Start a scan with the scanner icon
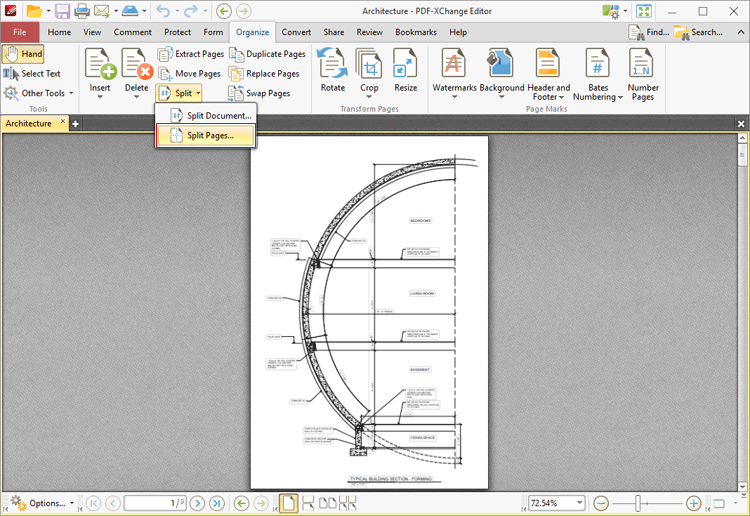750x516 pixels. (129, 11)
